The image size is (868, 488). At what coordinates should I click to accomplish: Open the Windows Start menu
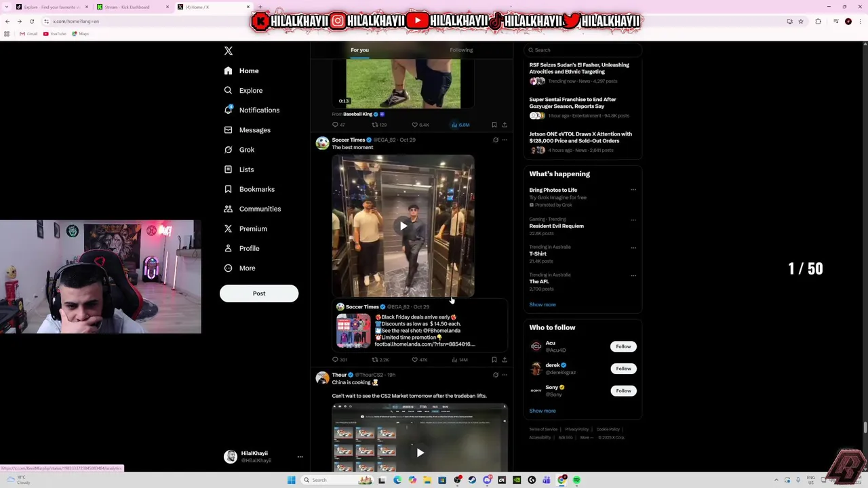(292, 480)
